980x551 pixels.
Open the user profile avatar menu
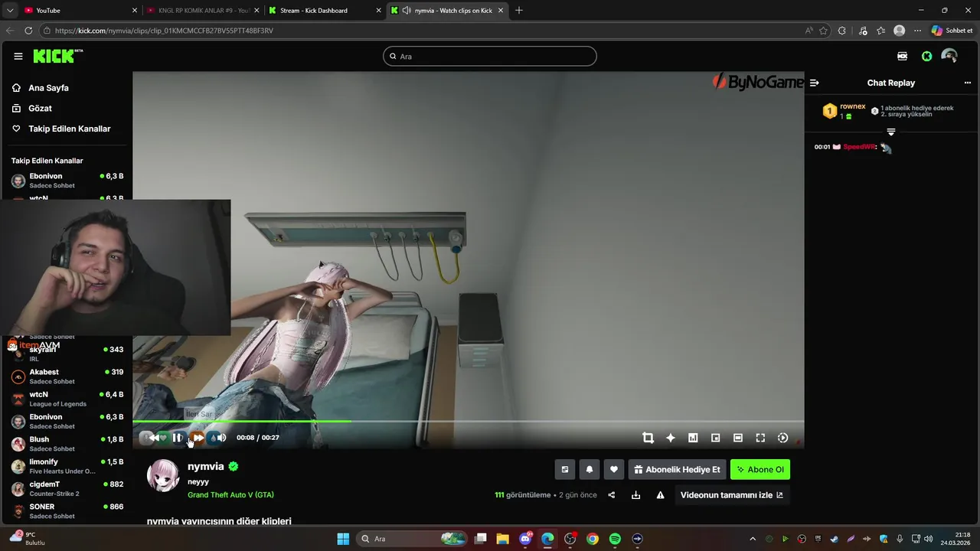pos(949,56)
